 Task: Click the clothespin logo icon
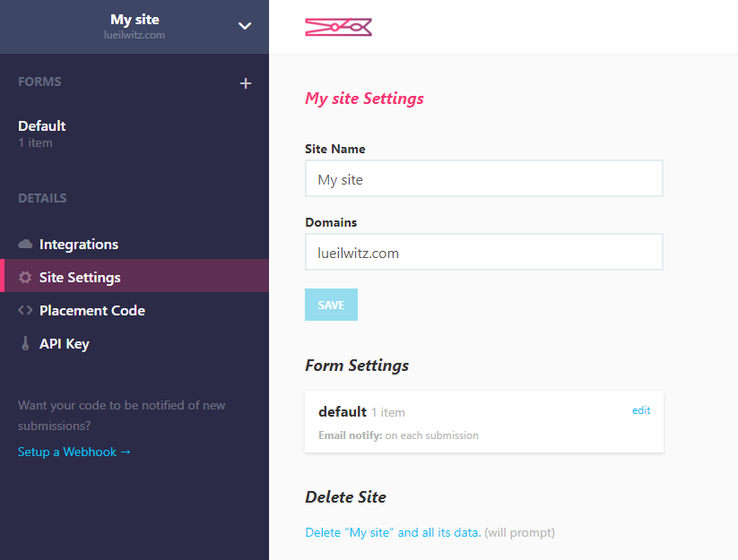click(x=338, y=27)
